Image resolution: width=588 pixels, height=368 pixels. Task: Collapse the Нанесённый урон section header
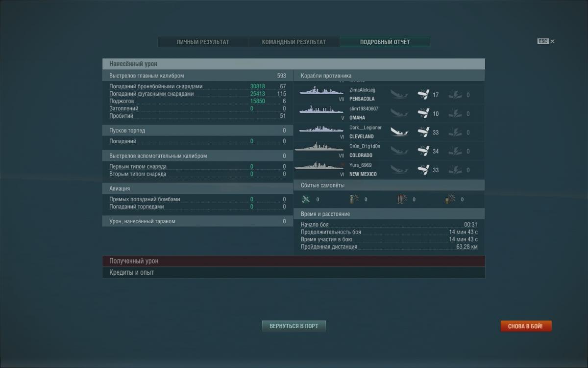pyautogui.click(x=294, y=64)
